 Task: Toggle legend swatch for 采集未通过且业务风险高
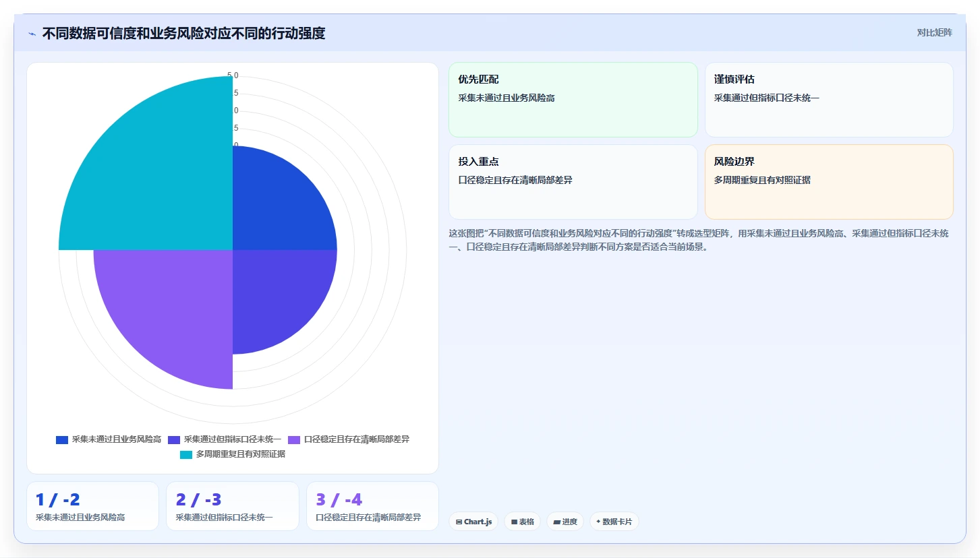pyautogui.click(x=62, y=439)
